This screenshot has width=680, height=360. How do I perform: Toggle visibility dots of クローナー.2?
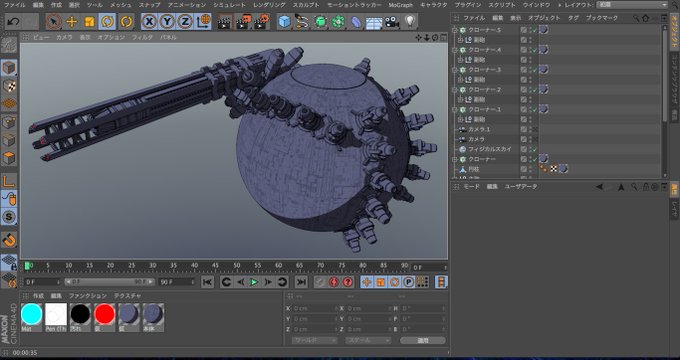click(x=530, y=89)
